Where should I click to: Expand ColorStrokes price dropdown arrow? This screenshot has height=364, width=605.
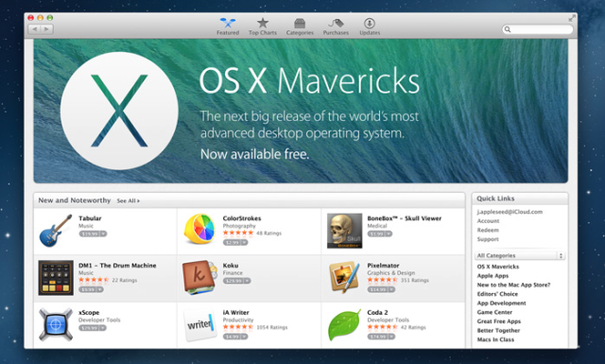click(245, 242)
